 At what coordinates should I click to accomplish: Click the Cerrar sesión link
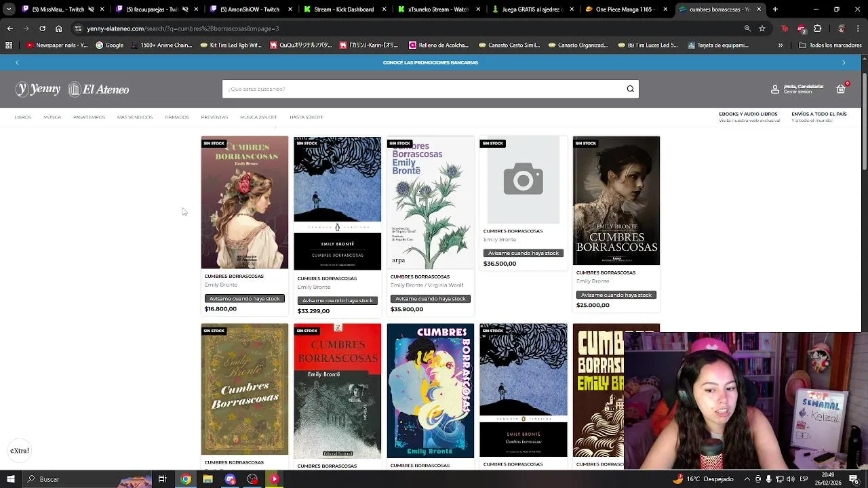(x=797, y=92)
